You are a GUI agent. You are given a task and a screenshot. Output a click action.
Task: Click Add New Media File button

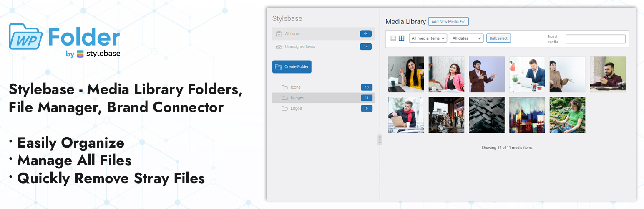point(448,21)
